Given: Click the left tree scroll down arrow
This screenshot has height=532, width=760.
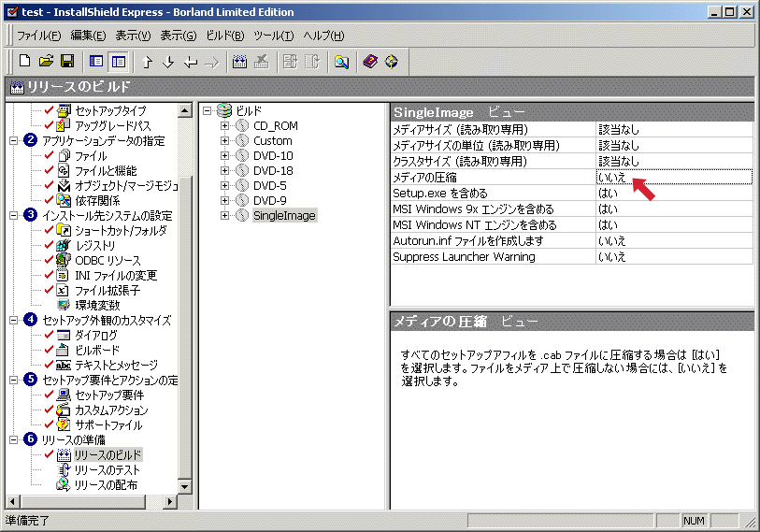Looking at the screenshot, I should (x=185, y=486).
